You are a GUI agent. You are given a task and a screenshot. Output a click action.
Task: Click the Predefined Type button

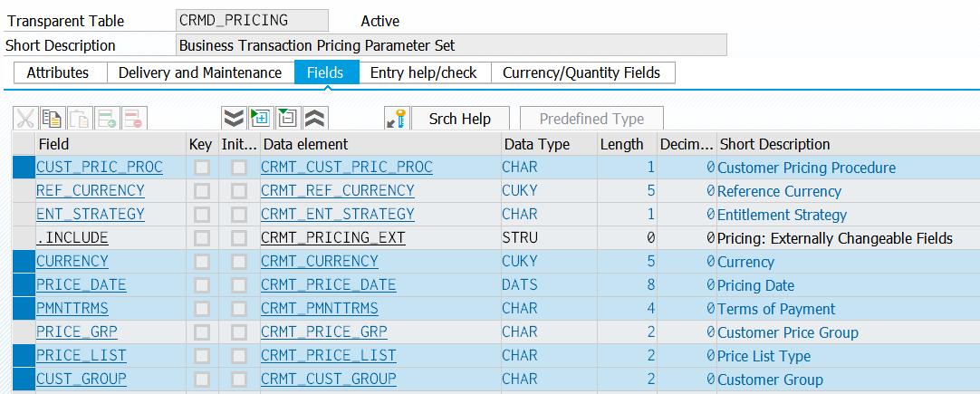pos(591,119)
